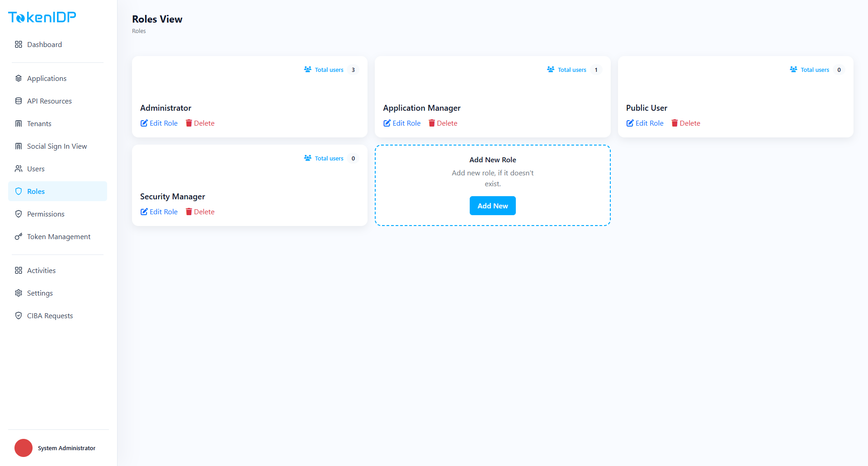Viewport: 868px width, 466px height.
Task: Click Administrator's user count badge 3
Action: [353, 70]
